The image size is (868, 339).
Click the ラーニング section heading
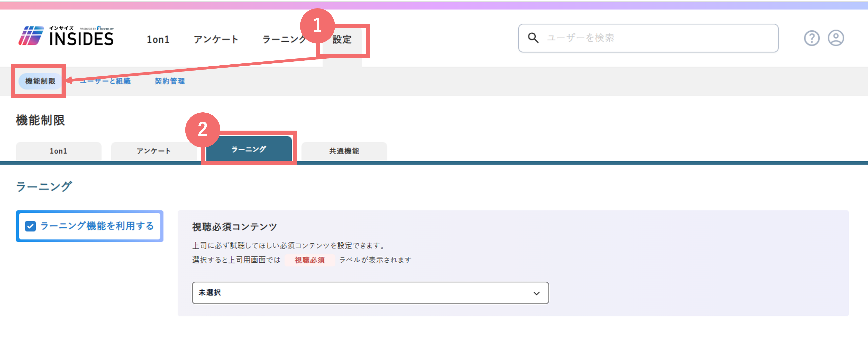(x=44, y=186)
